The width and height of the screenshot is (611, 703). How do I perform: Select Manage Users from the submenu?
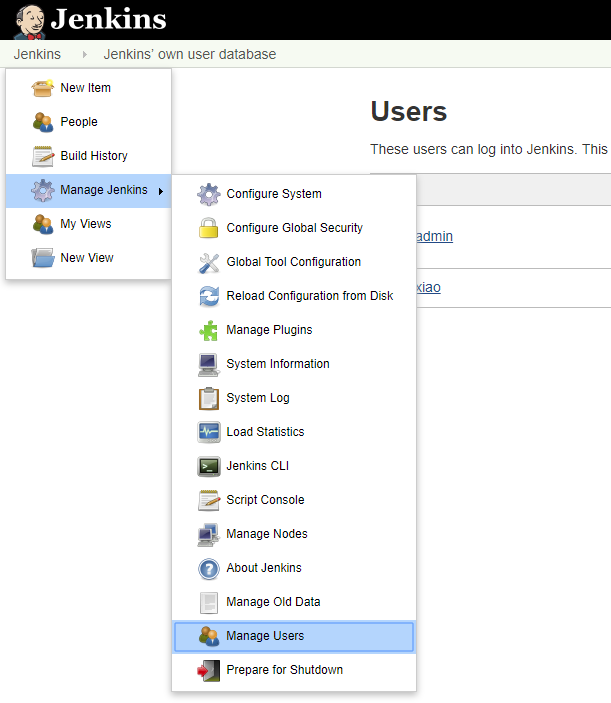[265, 636]
